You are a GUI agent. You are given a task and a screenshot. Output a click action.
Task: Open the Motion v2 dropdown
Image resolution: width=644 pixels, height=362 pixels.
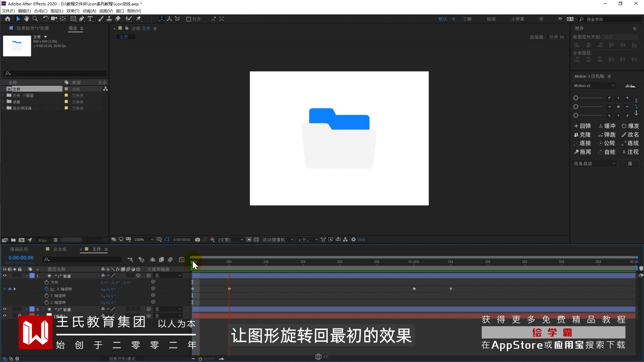tap(594, 86)
